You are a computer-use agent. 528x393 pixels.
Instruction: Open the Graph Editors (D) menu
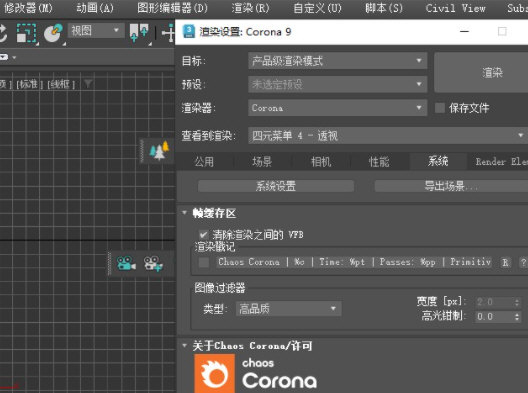pyautogui.click(x=172, y=8)
